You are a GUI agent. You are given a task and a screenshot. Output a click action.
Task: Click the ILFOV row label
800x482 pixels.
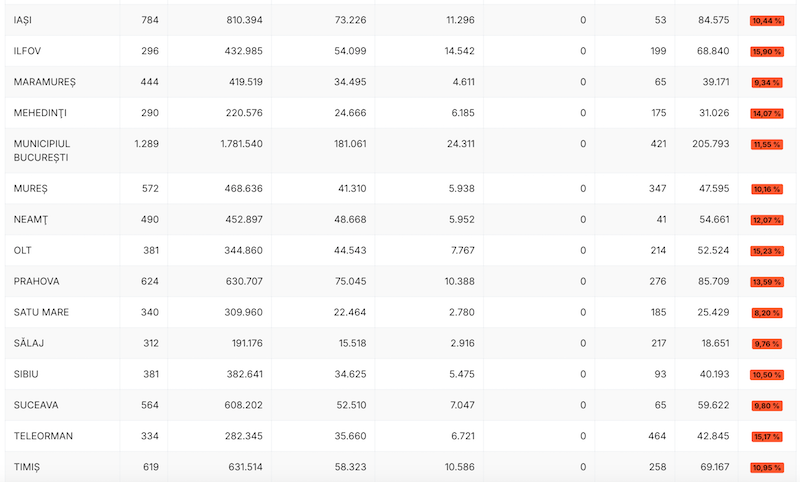[28, 51]
